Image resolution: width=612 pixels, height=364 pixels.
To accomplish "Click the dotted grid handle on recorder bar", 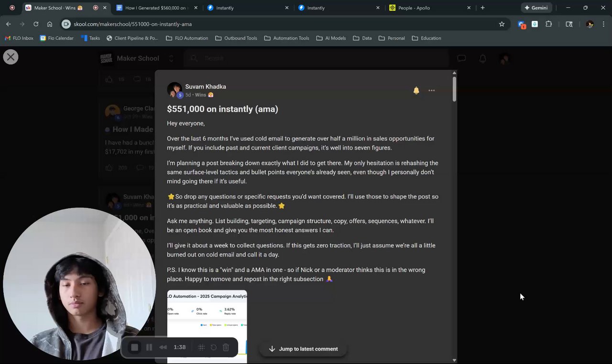I will pyautogui.click(x=201, y=347).
